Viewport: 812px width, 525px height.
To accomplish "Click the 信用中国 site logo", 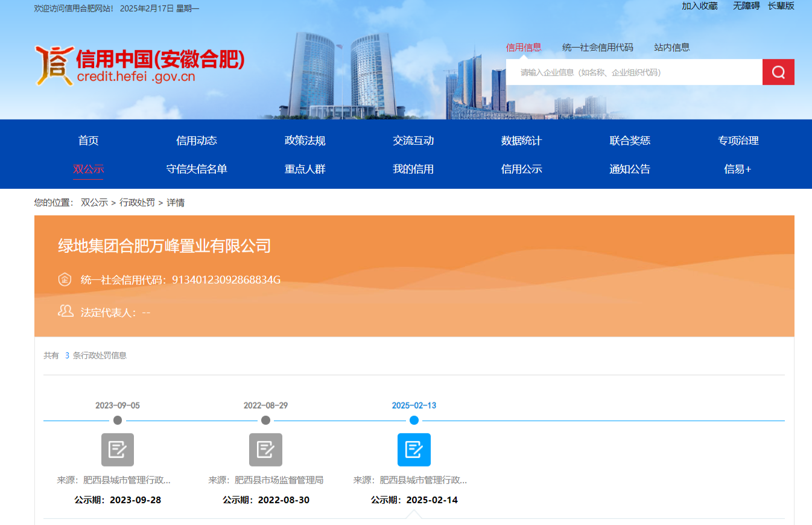I will coord(139,65).
